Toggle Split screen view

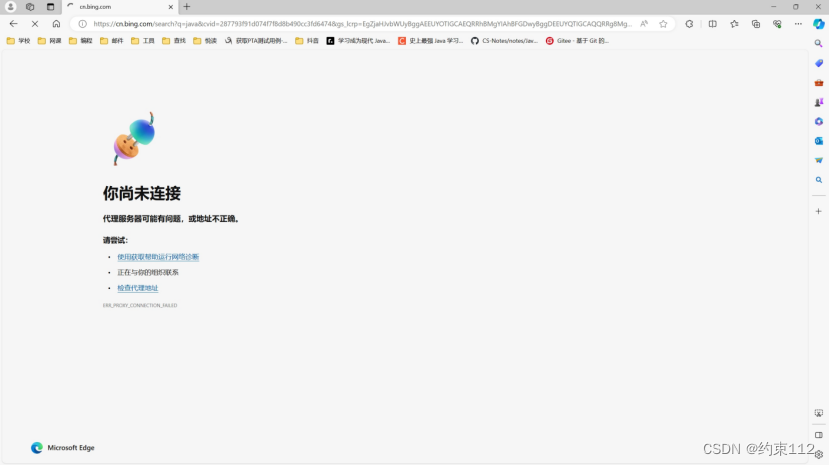pyautogui.click(x=712, y=24)
